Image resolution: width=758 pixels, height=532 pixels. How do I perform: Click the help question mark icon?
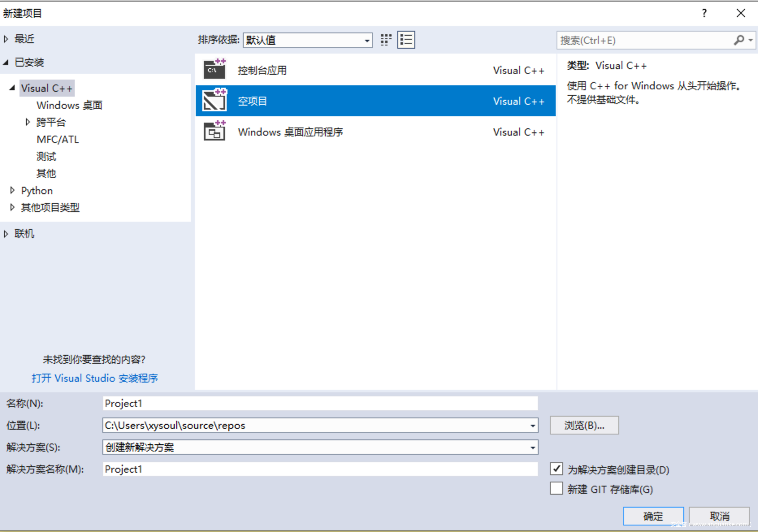coord(704,13)
